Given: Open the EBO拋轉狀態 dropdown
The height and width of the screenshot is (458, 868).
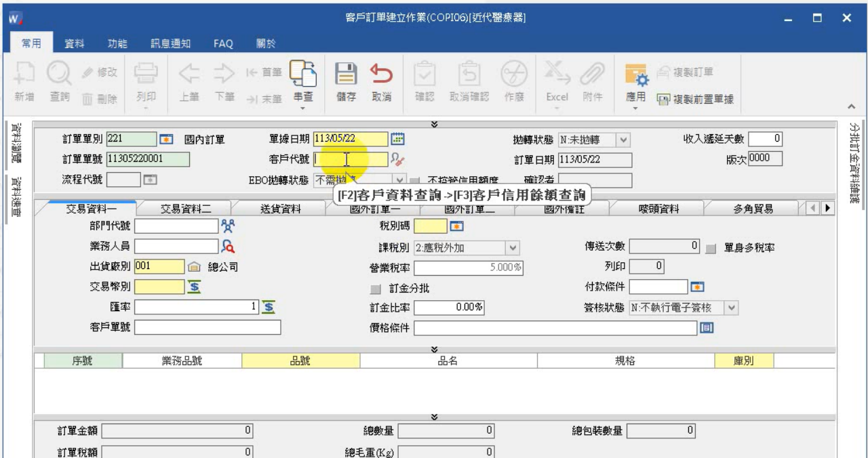Looking at the screenshot, I should tap(399, 180).
